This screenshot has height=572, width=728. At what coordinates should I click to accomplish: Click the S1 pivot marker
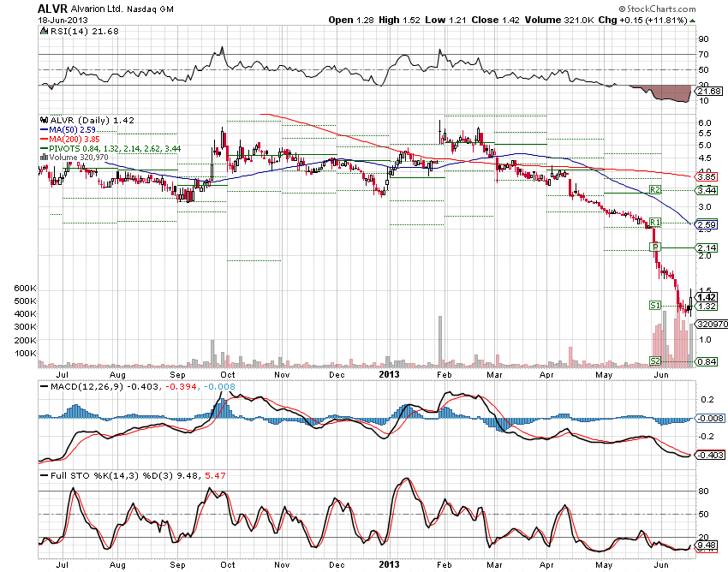coord(655,305)
